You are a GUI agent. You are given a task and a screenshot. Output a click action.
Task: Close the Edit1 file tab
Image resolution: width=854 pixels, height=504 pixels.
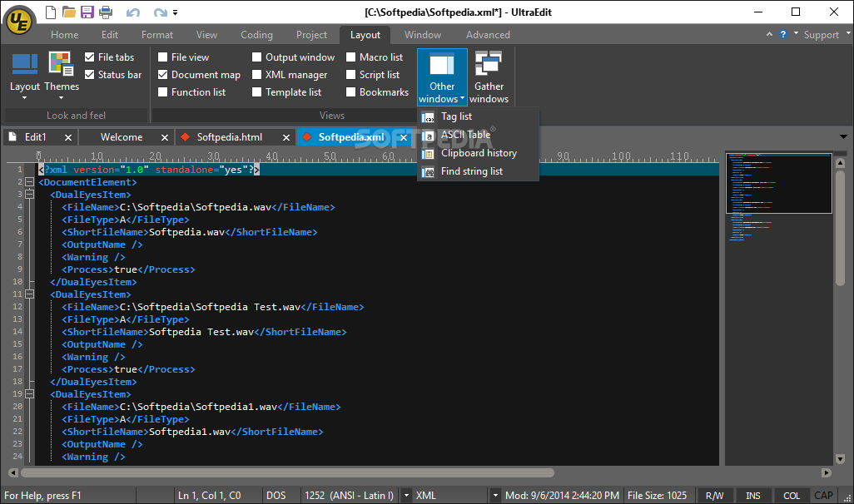68,138
